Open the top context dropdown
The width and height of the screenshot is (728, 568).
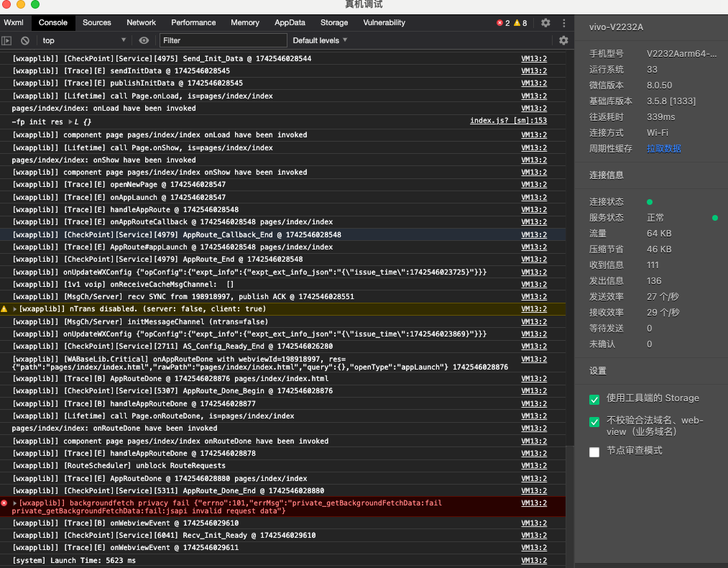click(x=83, y=40)
